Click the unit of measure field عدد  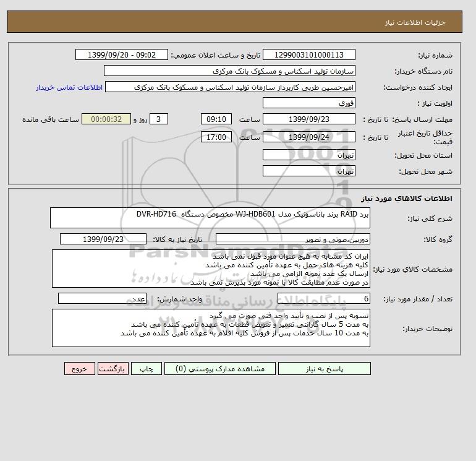(102, 298)
